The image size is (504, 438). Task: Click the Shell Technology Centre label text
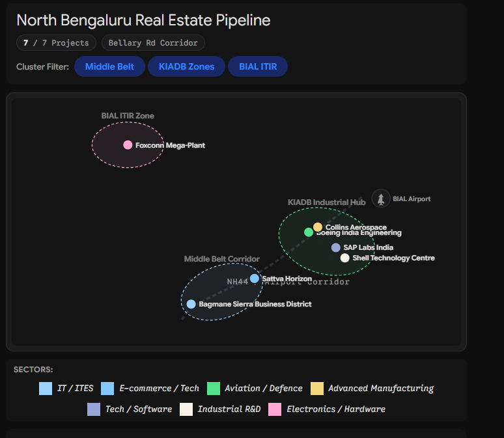(x=393, y=258)
